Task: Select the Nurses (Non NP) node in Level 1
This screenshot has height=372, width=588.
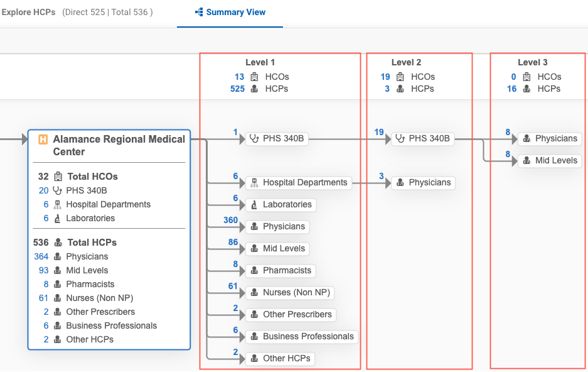Action: coord(289,293)
